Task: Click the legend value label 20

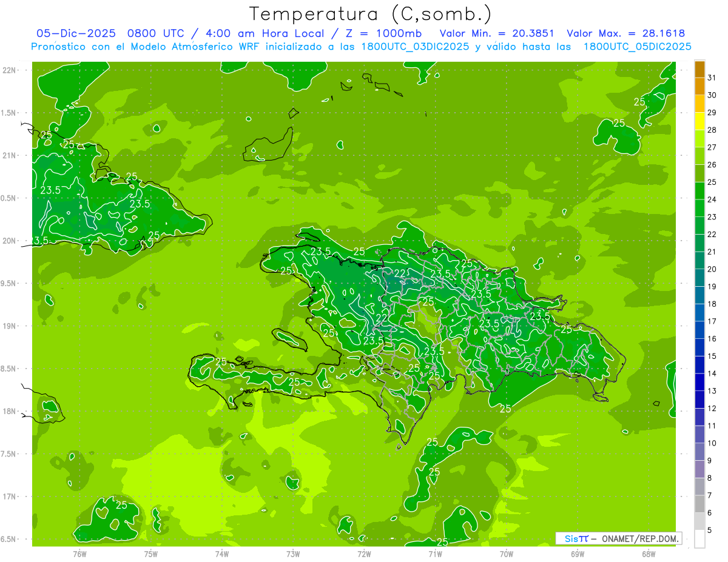Action: (x=712, y=269)
